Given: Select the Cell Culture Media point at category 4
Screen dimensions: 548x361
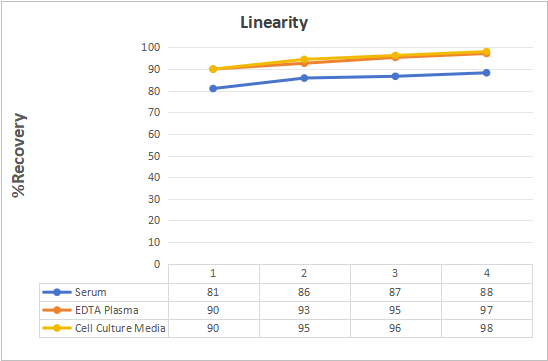Looking at the screenshot, I should pyautogui.click(x=486, y=52).
